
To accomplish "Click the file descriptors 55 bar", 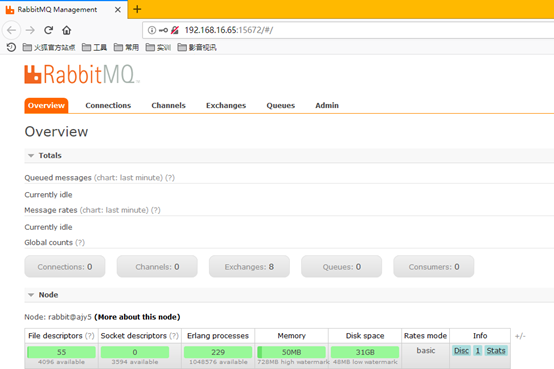I will (x=61, y=352).
